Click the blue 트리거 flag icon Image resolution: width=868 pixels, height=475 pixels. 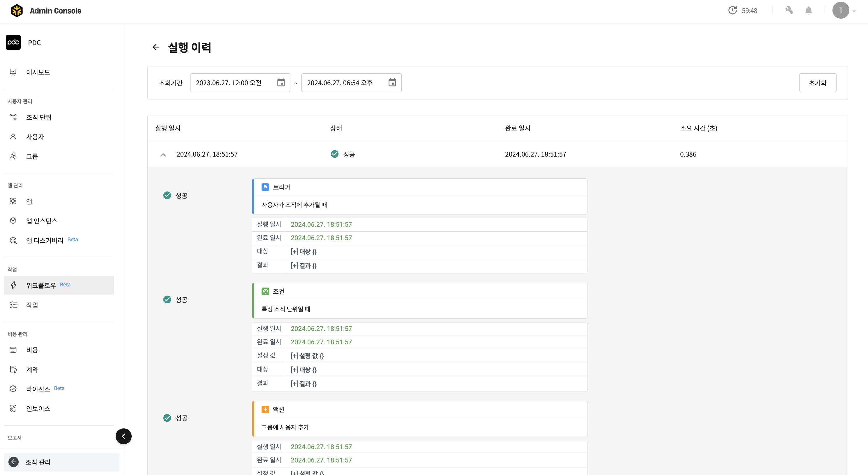click(x=265, y=187)
